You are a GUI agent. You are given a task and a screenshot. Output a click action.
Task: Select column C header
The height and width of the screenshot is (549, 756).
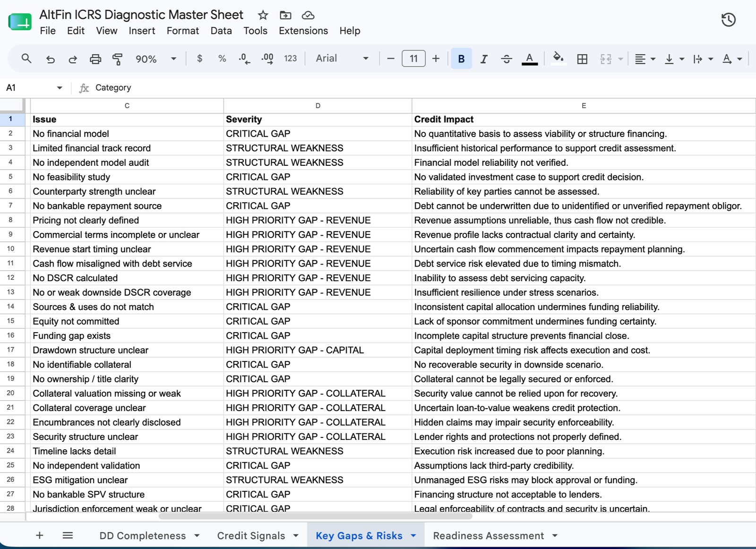127,106
